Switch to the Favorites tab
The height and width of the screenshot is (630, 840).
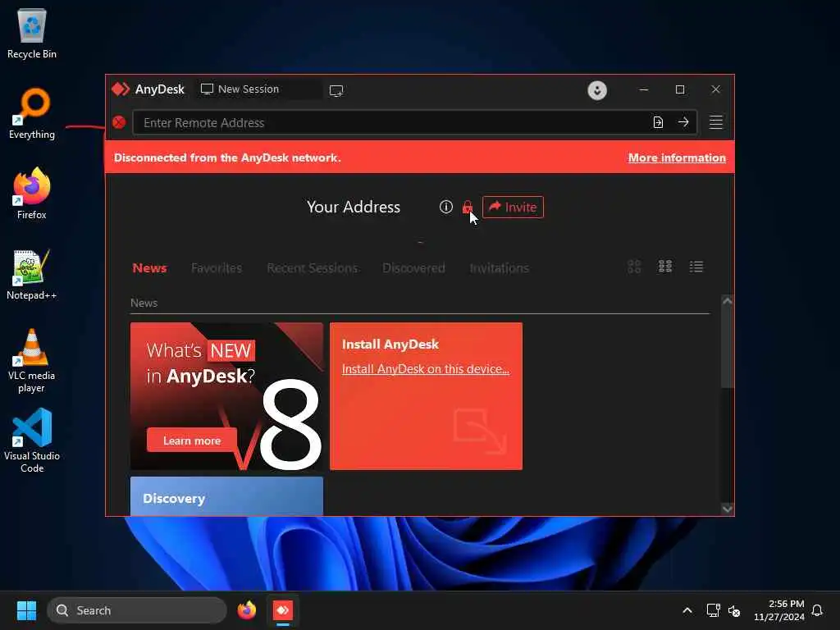[x=217, y=268]
